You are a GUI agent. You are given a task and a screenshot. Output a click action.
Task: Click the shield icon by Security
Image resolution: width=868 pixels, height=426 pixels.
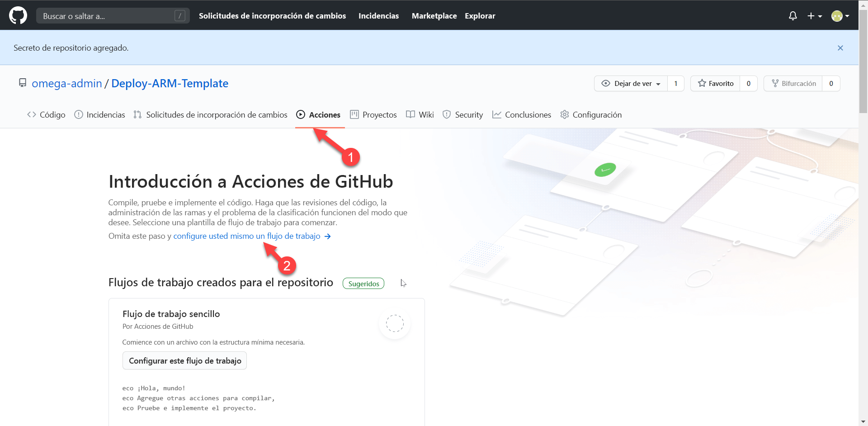tap(447, 114)
